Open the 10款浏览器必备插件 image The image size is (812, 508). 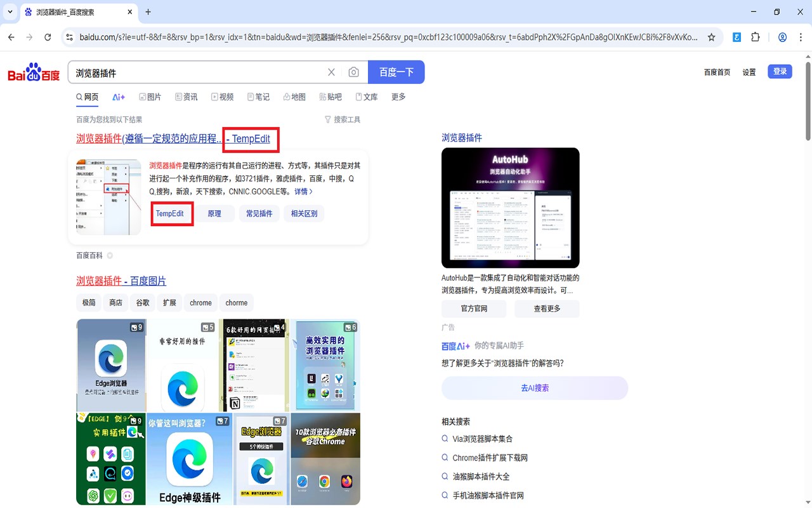[325, 459]
